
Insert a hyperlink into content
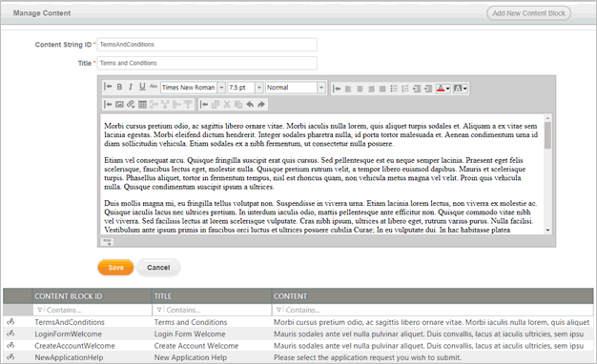click(131, 104)
